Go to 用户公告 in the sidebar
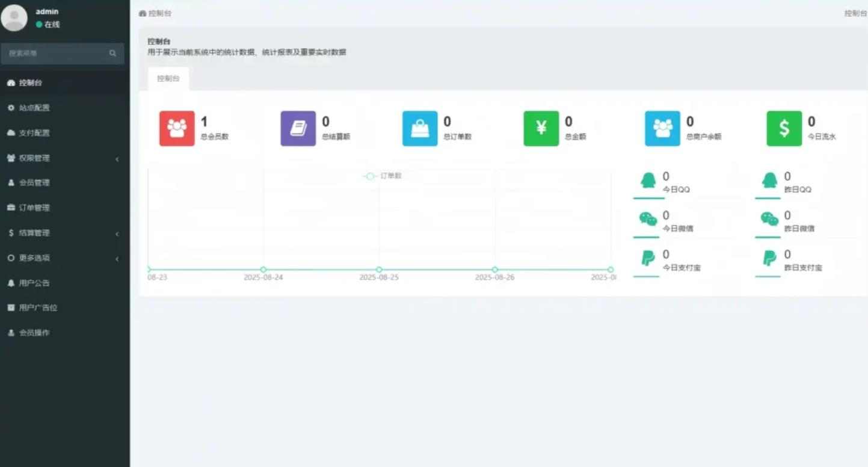Image resolution: width=868 pixels, height=467 pixels. coord(64,283)
